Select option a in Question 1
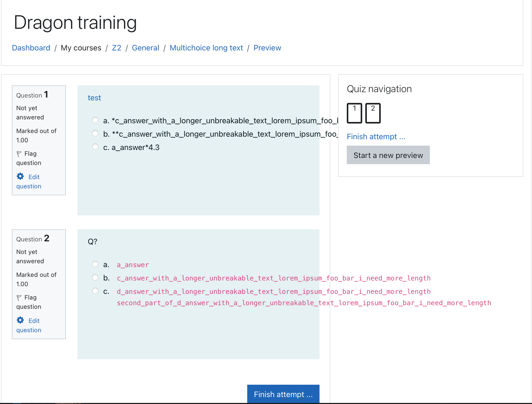 pos(95,120)
